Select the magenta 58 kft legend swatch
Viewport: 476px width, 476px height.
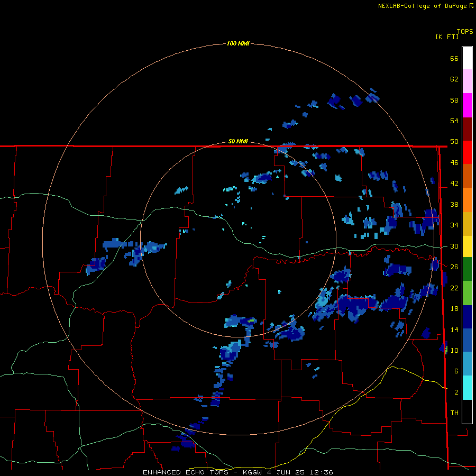[467, 105]
